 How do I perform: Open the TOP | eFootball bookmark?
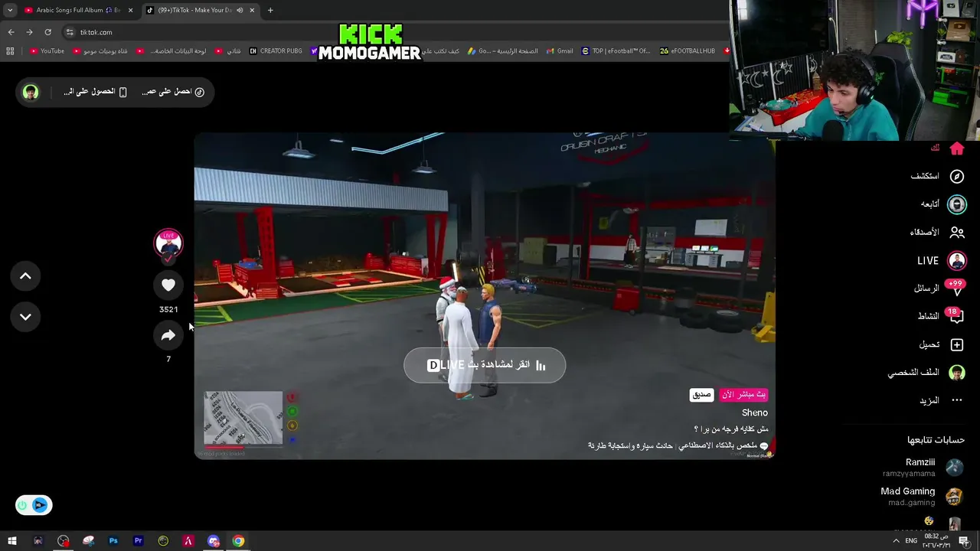[x=616, y=51]
